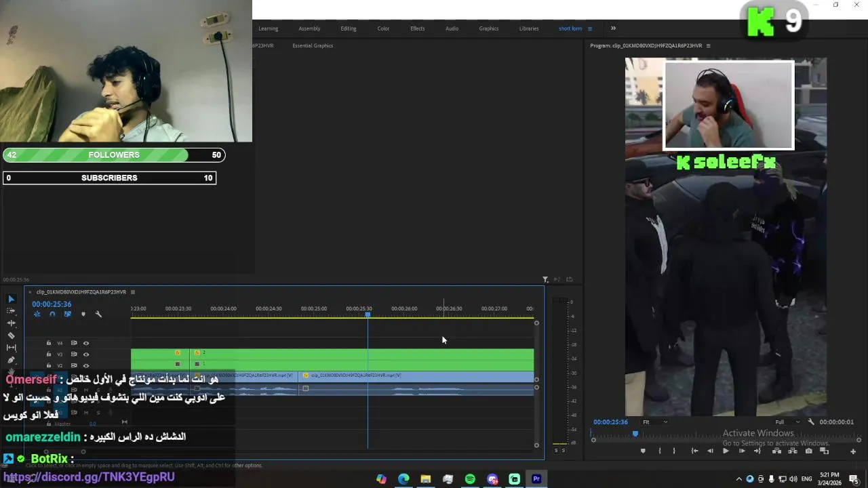Select the Selection tool arrow
This screenshot has height=488, width=868.
pos(11,299)
